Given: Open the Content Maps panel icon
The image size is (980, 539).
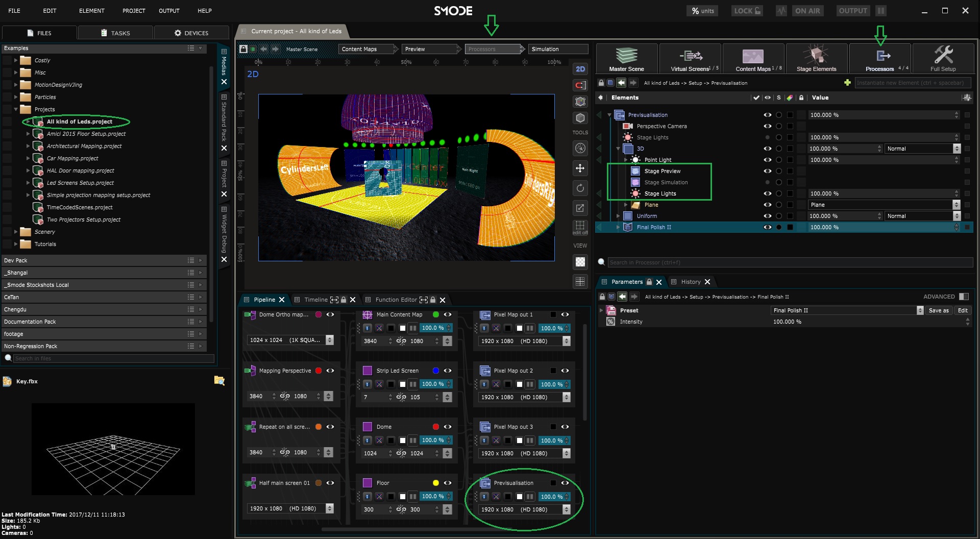Looking at the screenshot, I should tap(753, 55).
